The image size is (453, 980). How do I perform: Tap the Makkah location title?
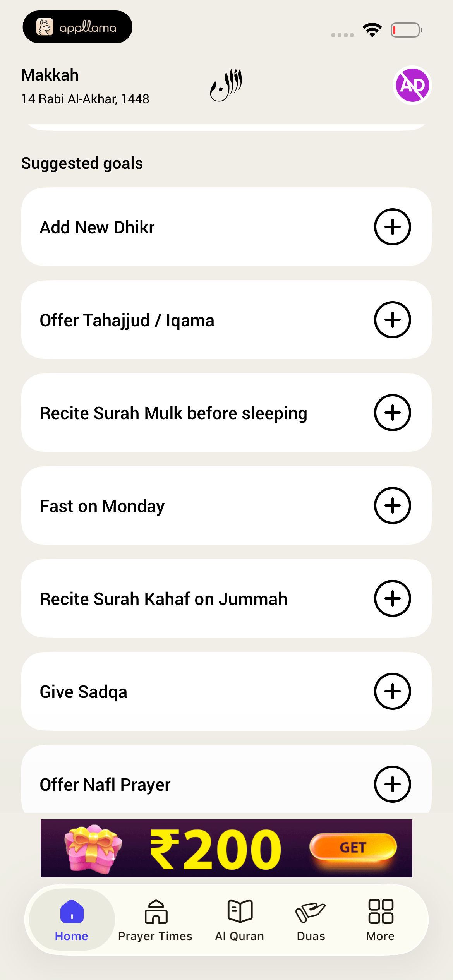[x=50, y=75]
